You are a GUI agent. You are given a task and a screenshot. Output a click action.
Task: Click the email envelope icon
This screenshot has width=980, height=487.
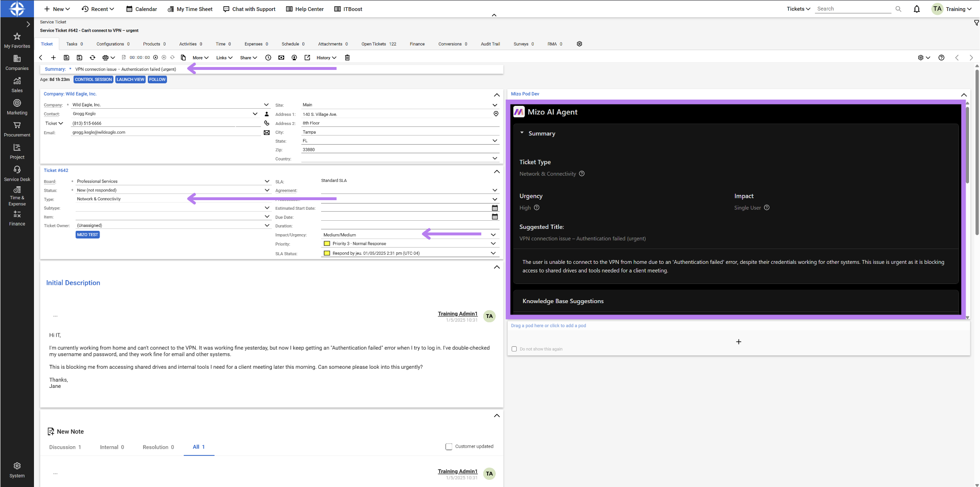pos(267,133)
